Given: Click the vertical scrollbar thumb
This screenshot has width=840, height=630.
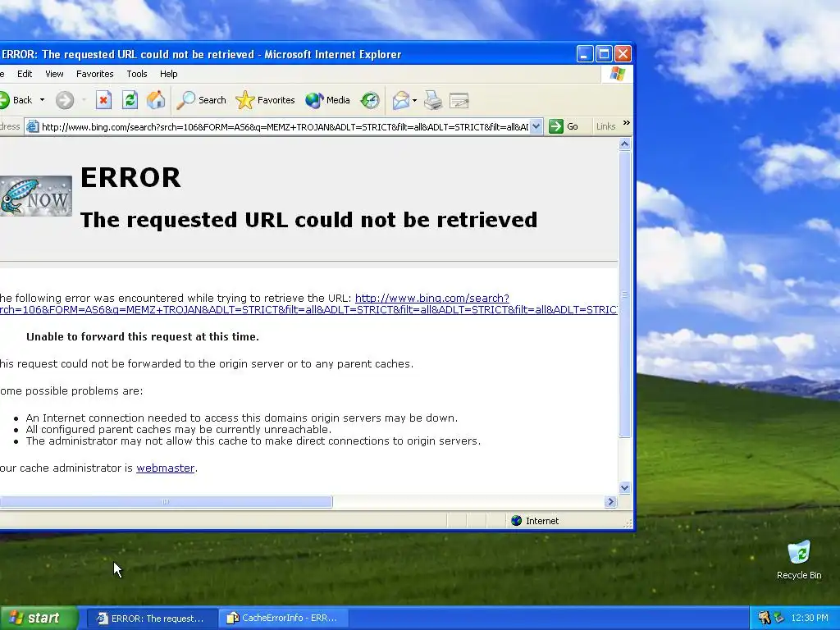Looking at the screenshot, I should point(624,294).
